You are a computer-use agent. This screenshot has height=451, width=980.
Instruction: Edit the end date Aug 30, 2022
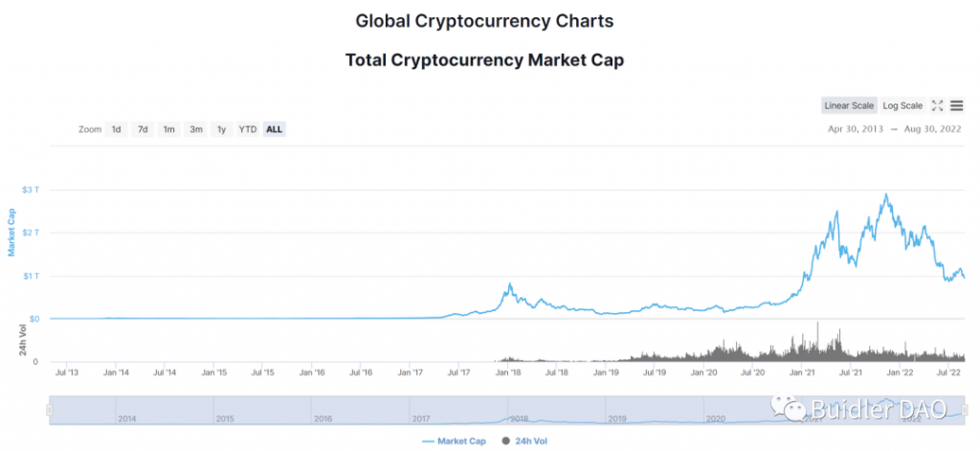tap(931, 129)
